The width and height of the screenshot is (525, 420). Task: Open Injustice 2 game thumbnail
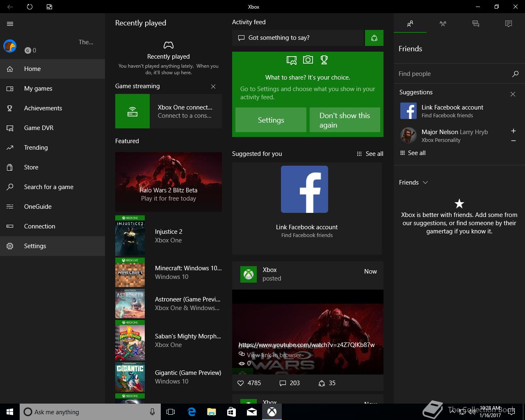coord(130,236)
